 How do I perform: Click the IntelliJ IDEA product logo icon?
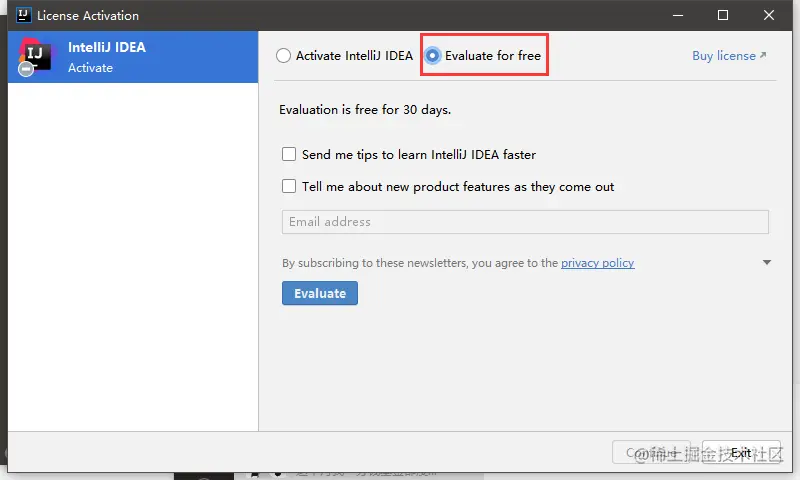(x=35, y=56)
